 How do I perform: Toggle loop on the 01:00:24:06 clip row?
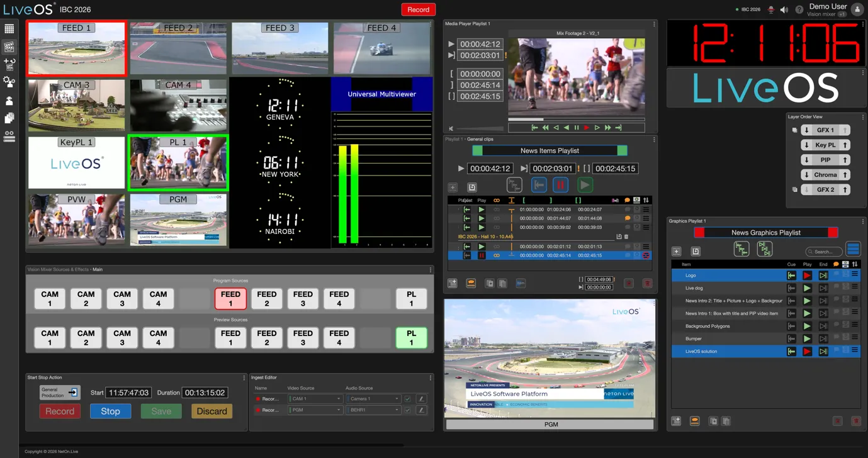[497, 209]
